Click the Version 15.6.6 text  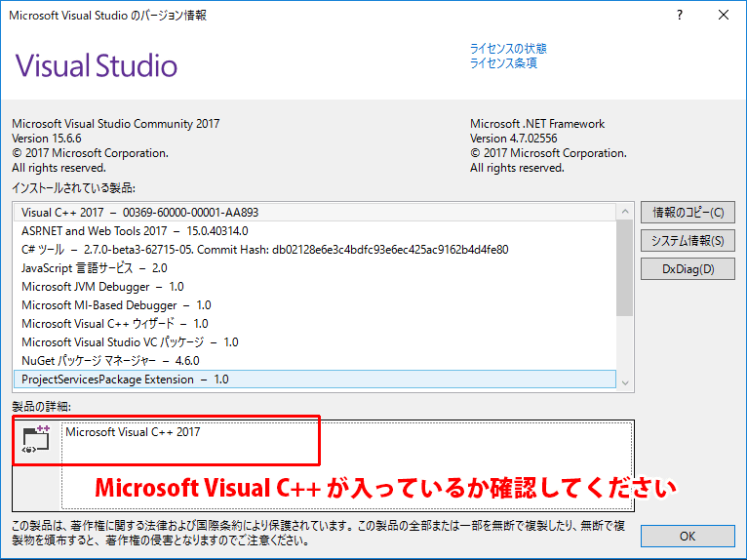(47, 139)
